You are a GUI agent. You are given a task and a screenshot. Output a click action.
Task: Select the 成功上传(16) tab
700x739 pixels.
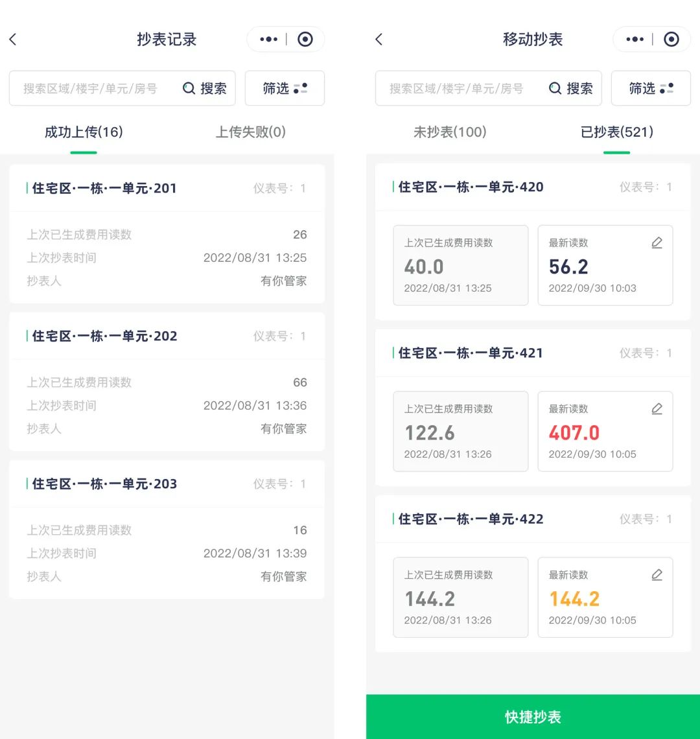84,132
